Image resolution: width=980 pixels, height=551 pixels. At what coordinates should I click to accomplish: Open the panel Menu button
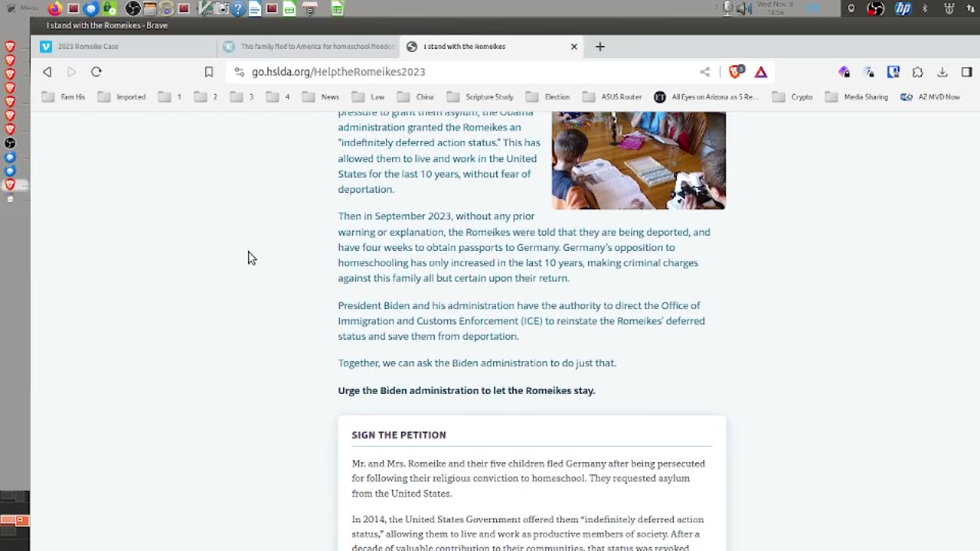point(21,8)
